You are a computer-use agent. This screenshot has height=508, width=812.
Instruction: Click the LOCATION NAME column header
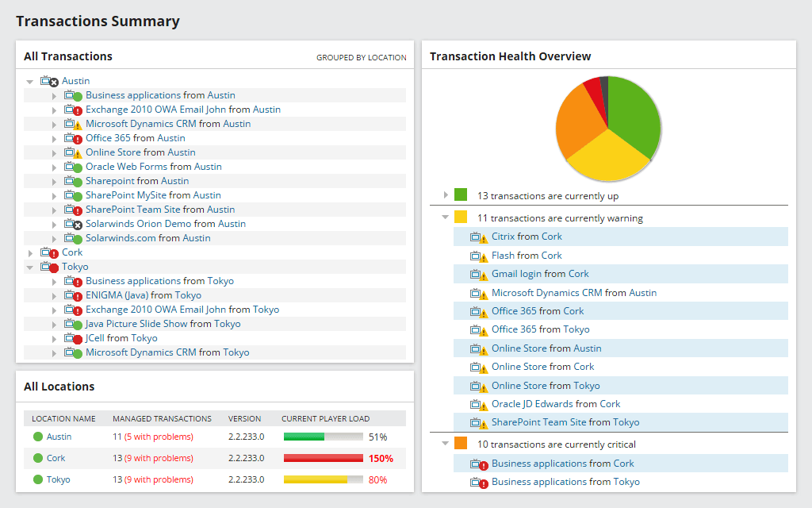[63, 418]
